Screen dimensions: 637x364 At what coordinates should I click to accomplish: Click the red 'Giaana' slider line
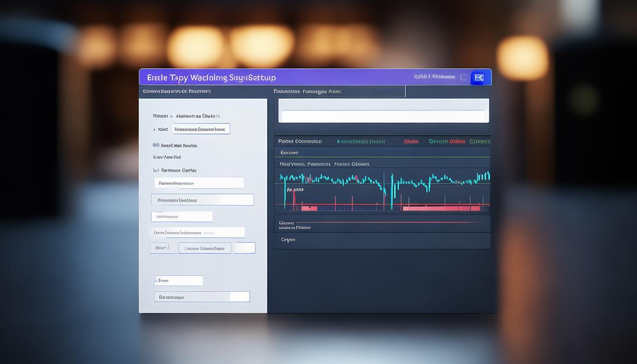[x=389, y=222]
